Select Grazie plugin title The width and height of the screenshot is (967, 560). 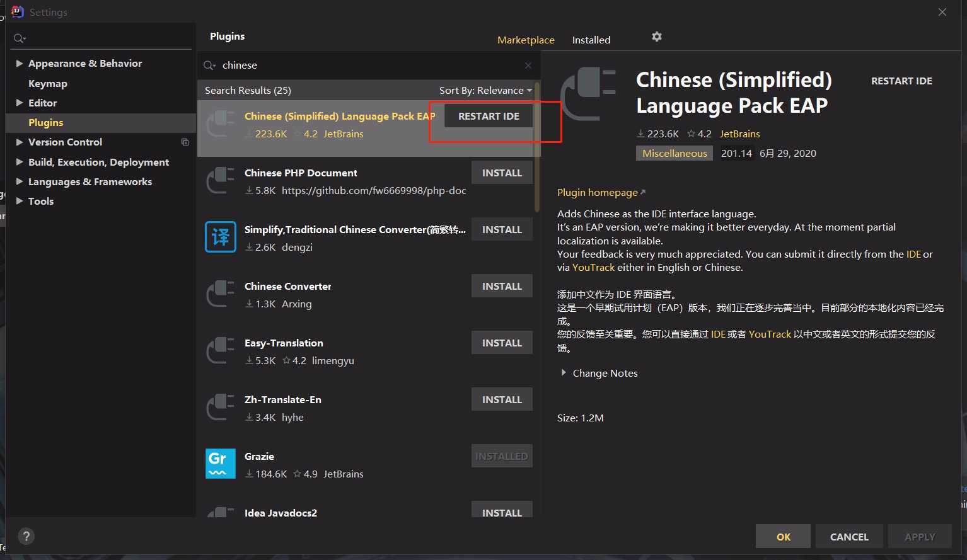coord(259,456)
